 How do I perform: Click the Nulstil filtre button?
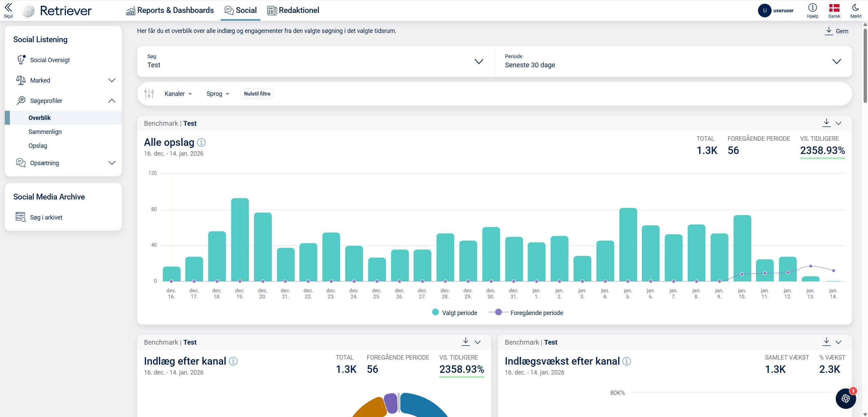click(x=257, y=94)
